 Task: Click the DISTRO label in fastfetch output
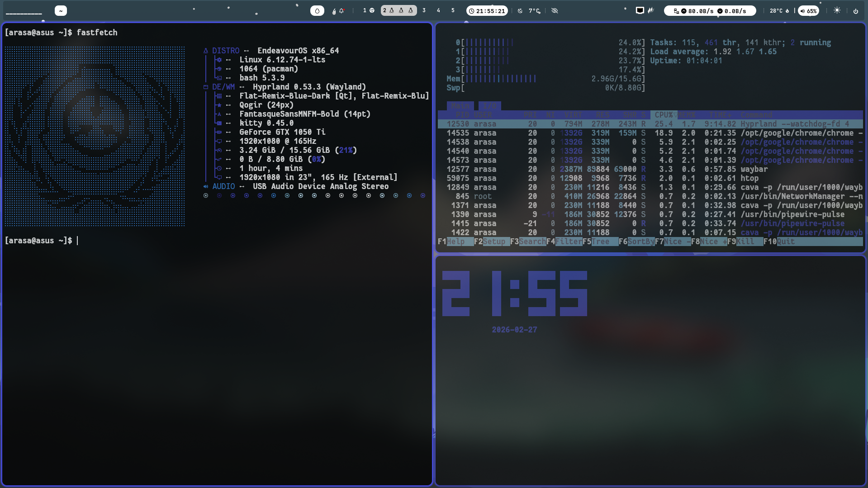[x=226, y=51]
